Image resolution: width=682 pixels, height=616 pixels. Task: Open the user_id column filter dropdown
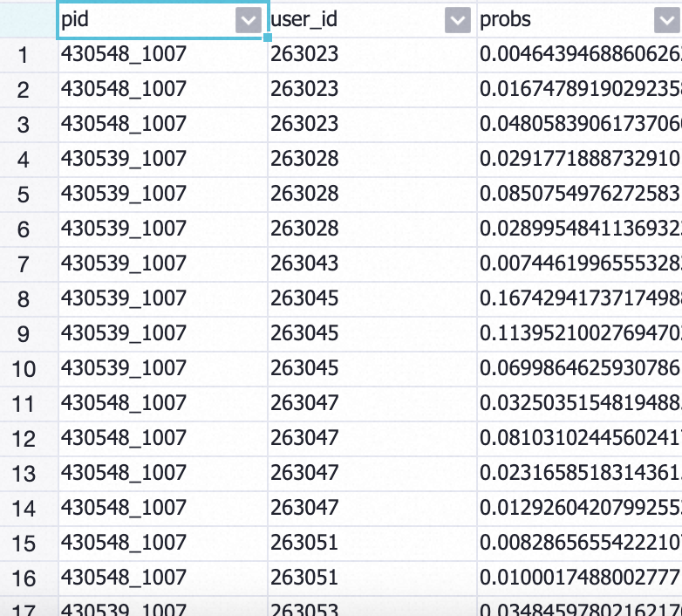click(458, 20)
